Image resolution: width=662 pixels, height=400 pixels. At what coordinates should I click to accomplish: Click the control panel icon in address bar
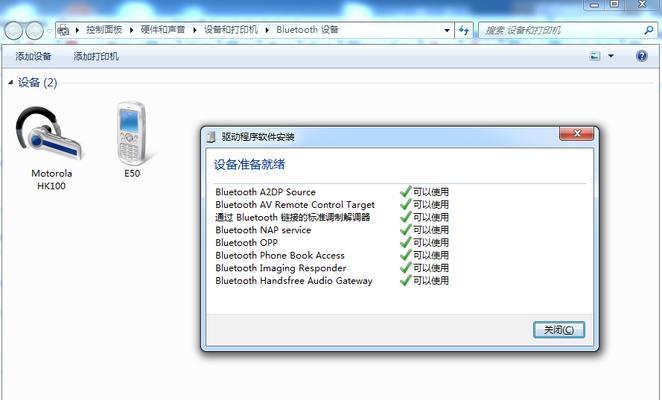click(63, 30)
